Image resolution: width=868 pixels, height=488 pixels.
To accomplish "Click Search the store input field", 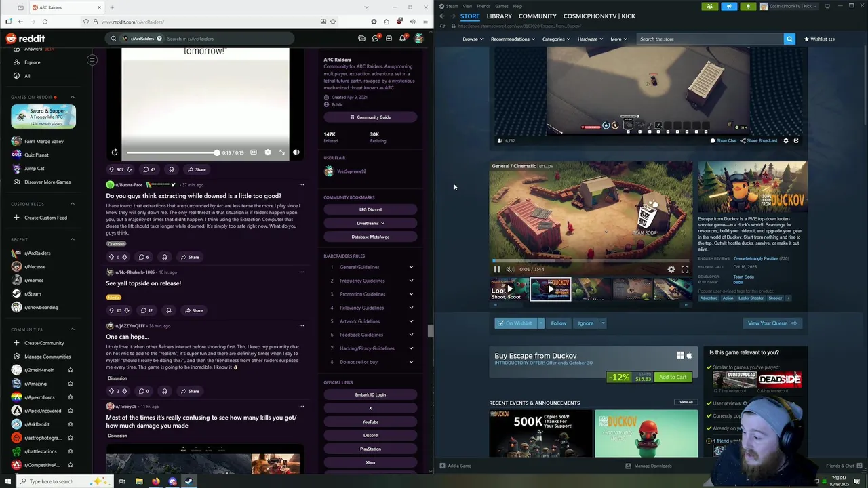I will pyautogui.click(x=710, y=39).
